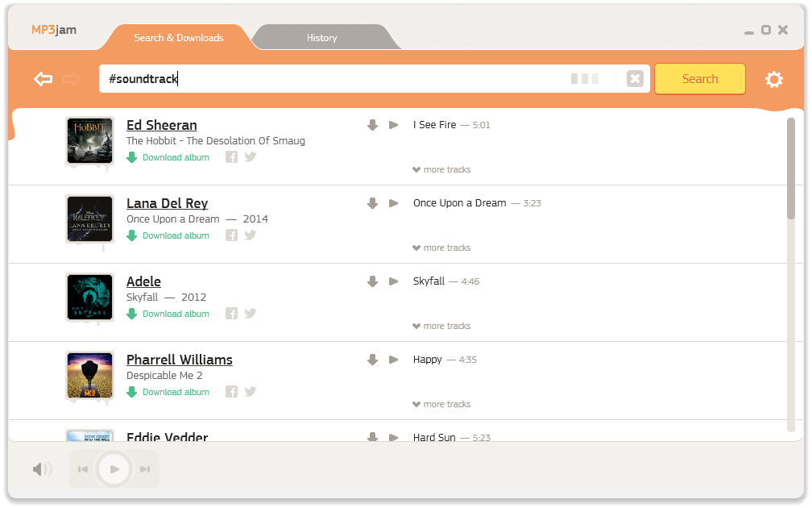Download the Skyfall track

click(x=372, y=281)
